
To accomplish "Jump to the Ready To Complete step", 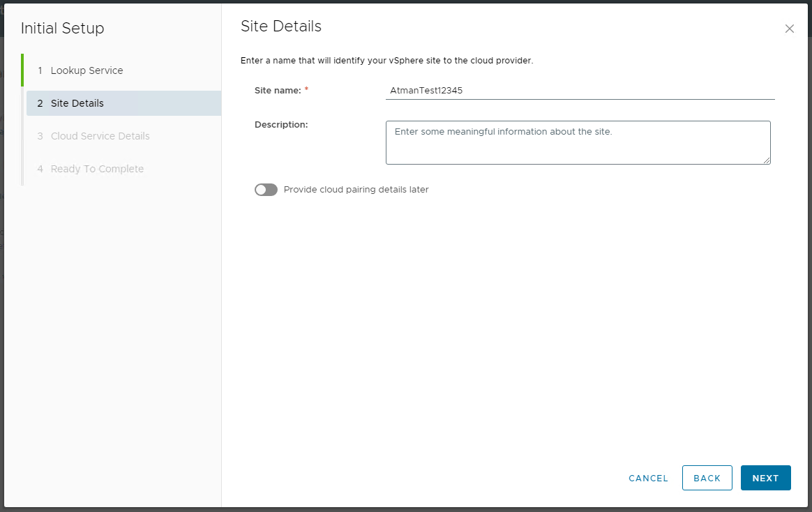I will (97, 169).
